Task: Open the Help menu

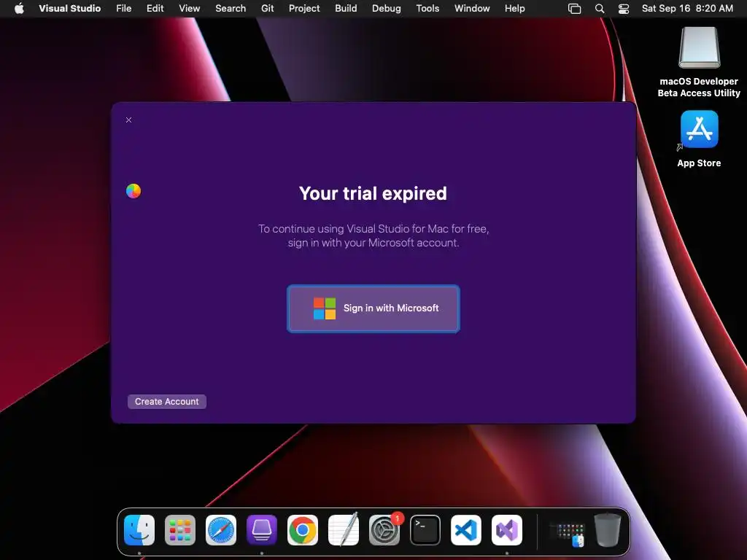Action: pyautogui.click(x=514, y=8)
